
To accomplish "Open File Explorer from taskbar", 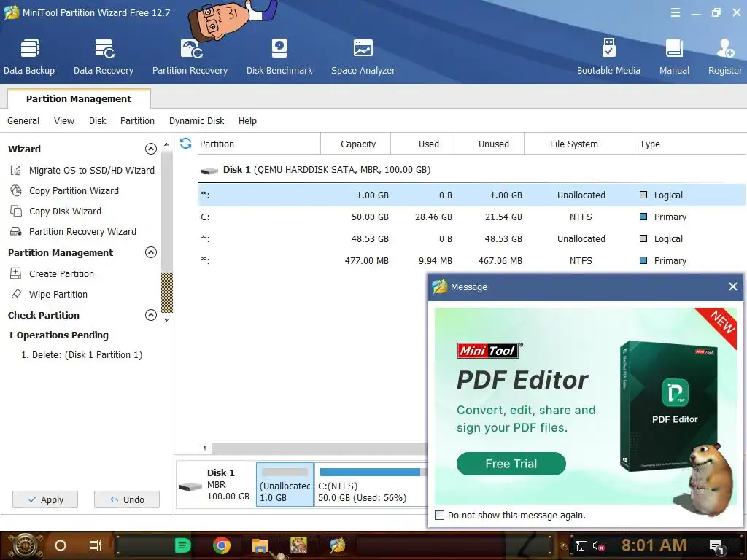I will point(260,545).
